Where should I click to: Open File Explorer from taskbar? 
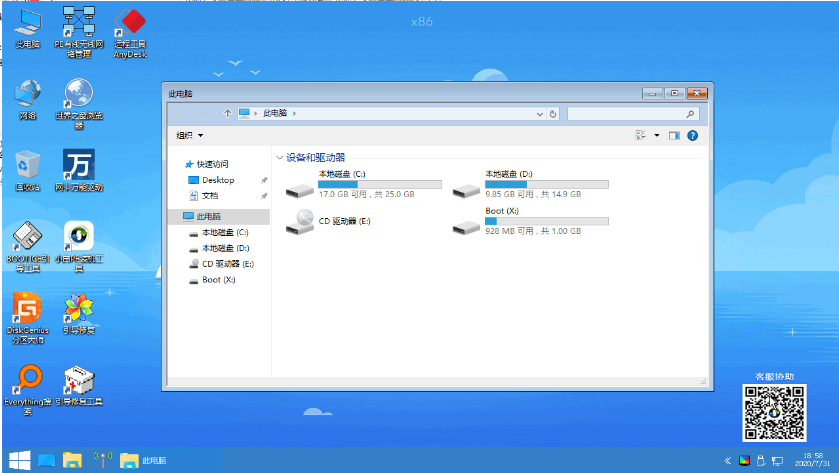72,460
